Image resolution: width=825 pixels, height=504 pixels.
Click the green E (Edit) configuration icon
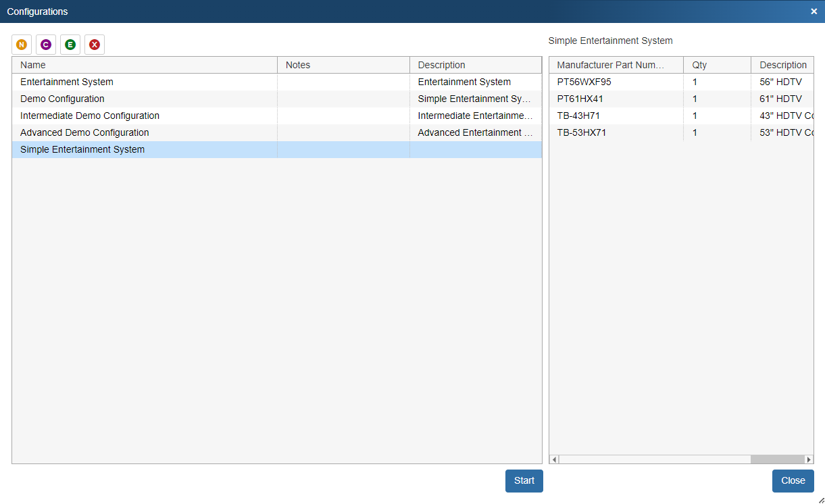[x=70, y=45]
